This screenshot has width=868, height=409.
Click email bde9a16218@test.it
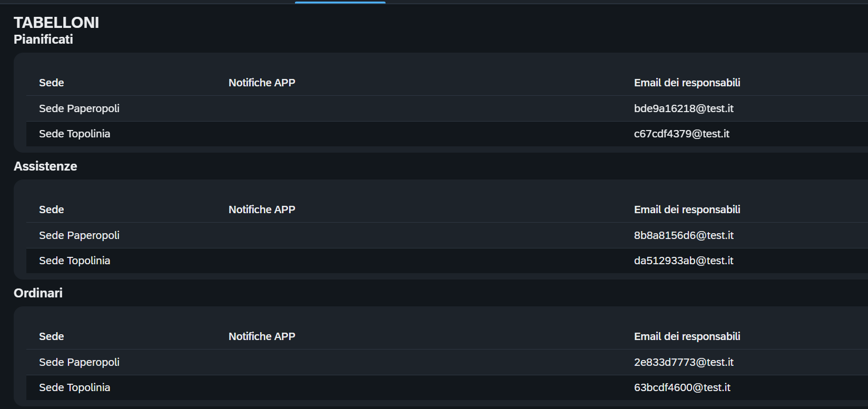[683, 108]
